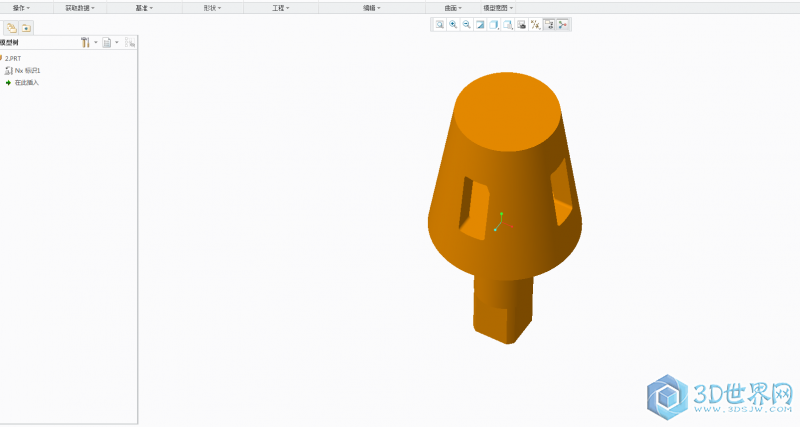The height and width of the screenshot is (427, 800).
Task: Open the 编辑 group dropdown
Action: (371, 8)
